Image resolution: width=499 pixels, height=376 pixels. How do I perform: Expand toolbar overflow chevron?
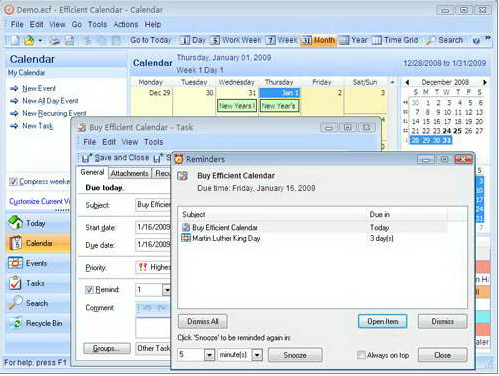point(488,38)
